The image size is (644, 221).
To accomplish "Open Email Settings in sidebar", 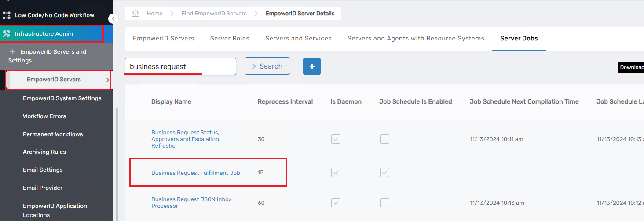I will [x=43, y=170].
